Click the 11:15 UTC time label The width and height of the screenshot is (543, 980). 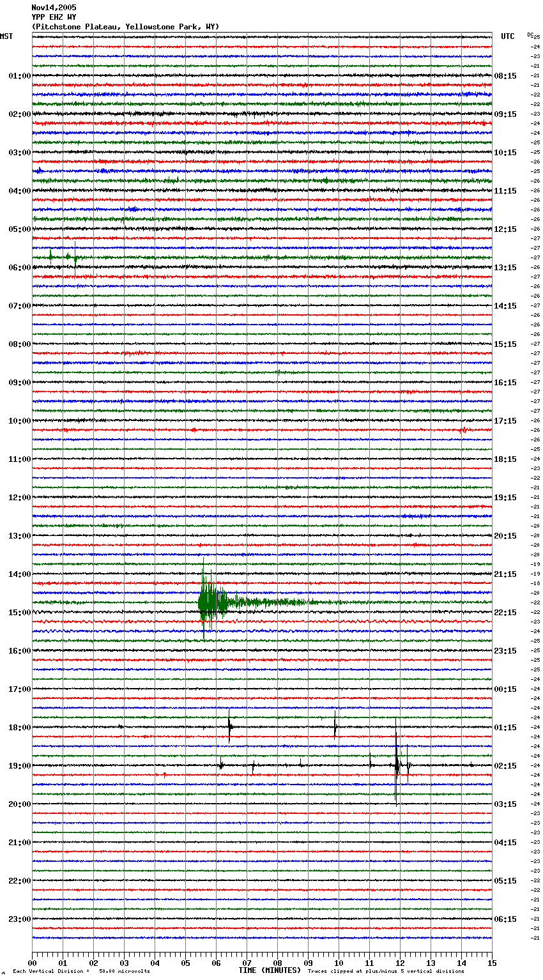click(505, 191)
